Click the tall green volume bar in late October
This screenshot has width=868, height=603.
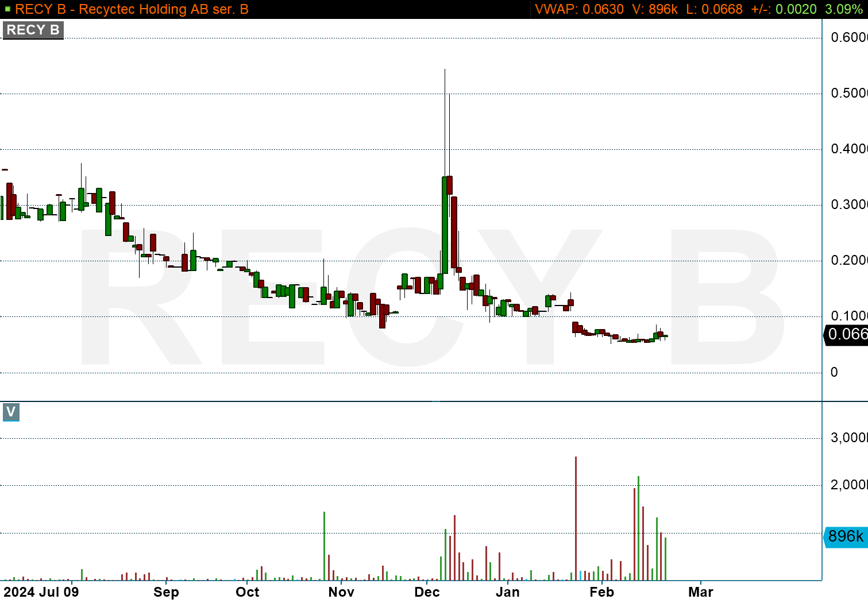coord(324,546)
